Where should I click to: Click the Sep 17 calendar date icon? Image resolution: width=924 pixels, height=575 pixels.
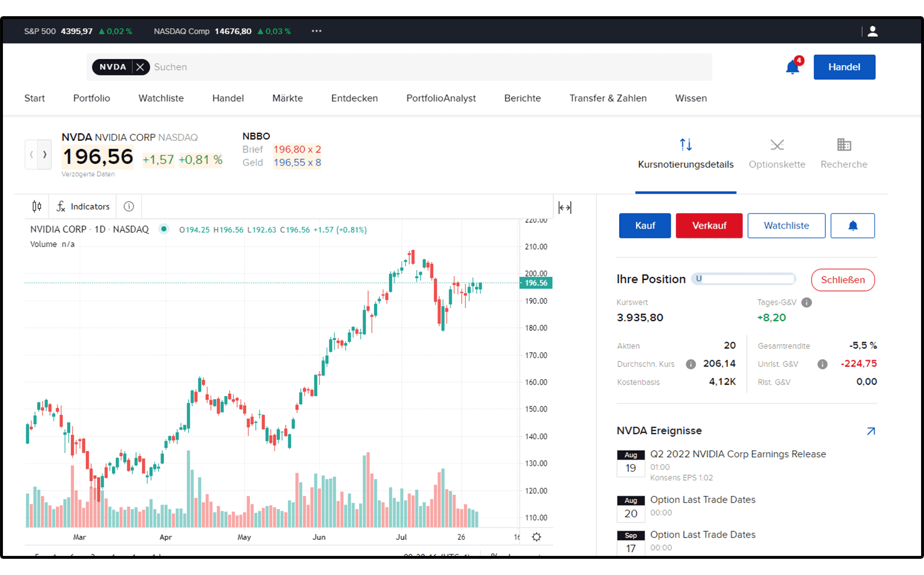[x=631, y=543]
